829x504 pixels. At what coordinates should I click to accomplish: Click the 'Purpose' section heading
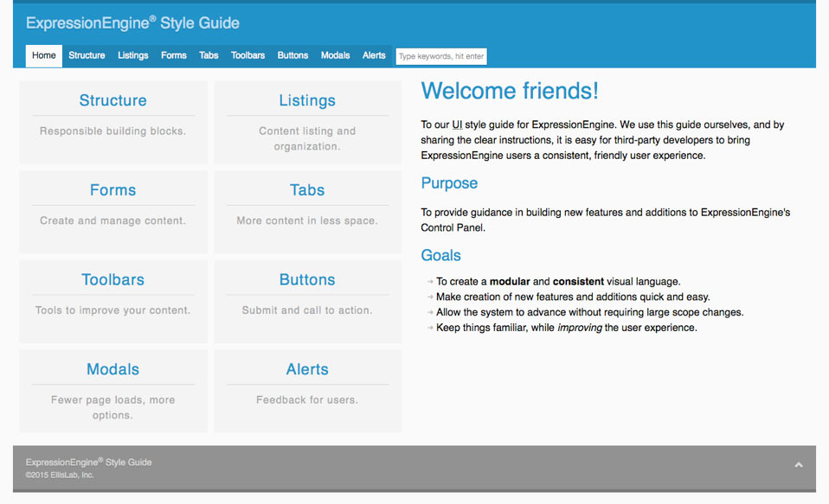point(449,183)
